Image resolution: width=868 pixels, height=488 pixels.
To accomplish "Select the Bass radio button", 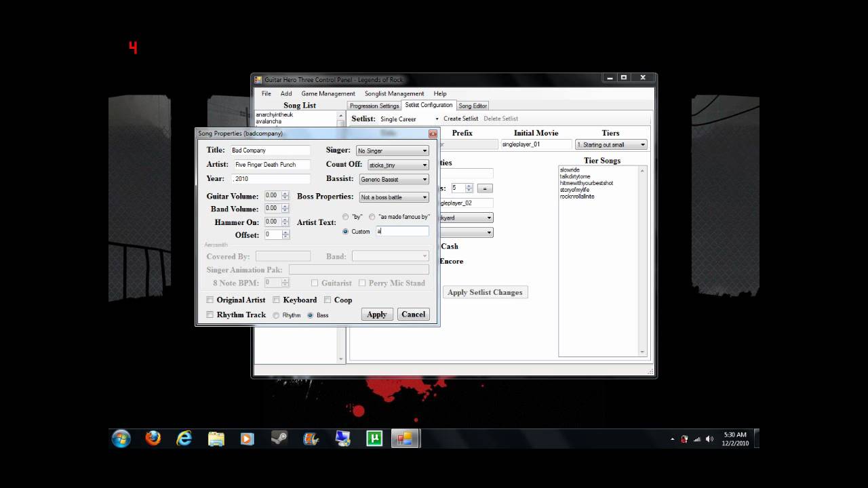I will click(x=310, y=315).
